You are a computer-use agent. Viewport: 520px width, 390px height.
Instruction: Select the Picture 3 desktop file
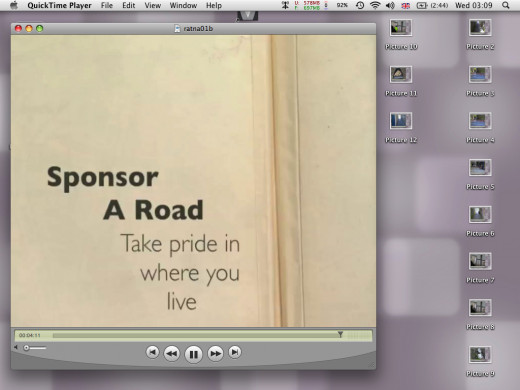pyautogui.click(x=480, y=81)
